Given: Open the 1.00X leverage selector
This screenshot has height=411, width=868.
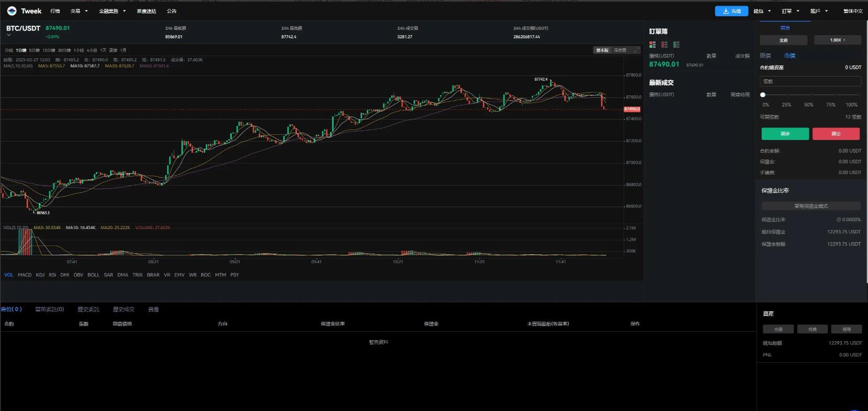Looking at the screenshot, I should (837, 40).
